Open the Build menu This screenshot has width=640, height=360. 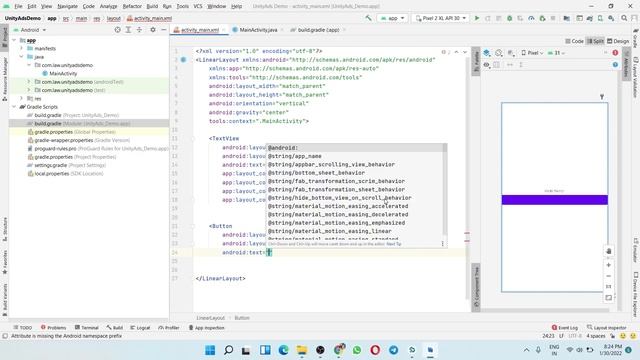(152, 6)
